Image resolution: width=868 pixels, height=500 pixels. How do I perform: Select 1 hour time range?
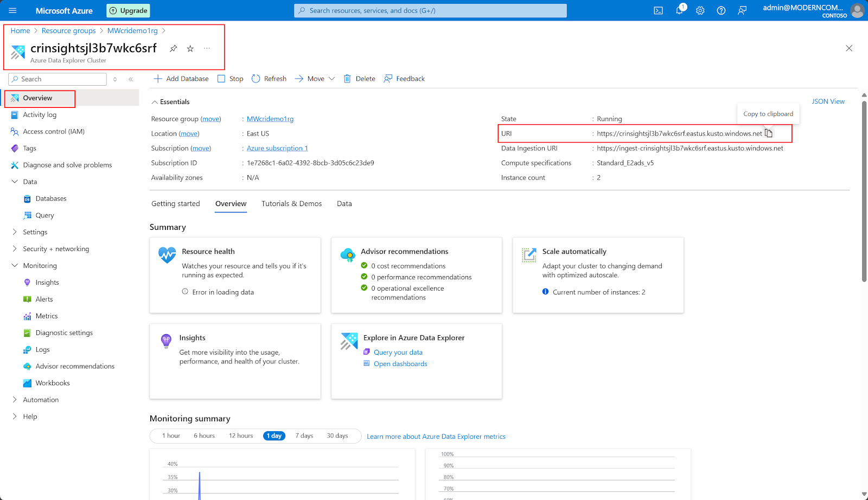click(171, 436)
